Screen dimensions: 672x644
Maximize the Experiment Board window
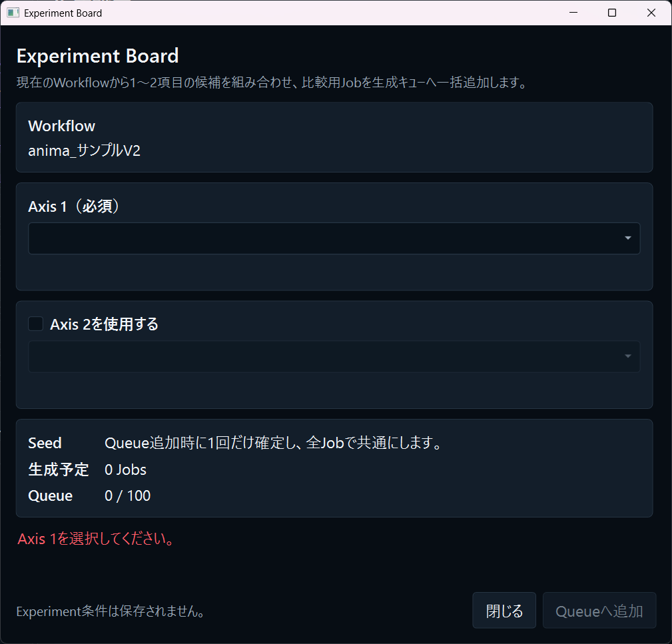pos(612,13)
